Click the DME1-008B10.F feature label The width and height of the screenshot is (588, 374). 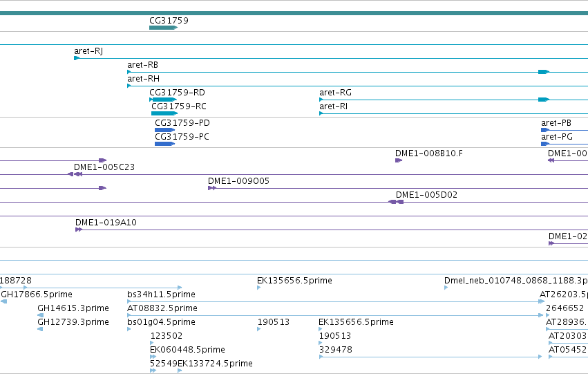[x=429, y=153]
